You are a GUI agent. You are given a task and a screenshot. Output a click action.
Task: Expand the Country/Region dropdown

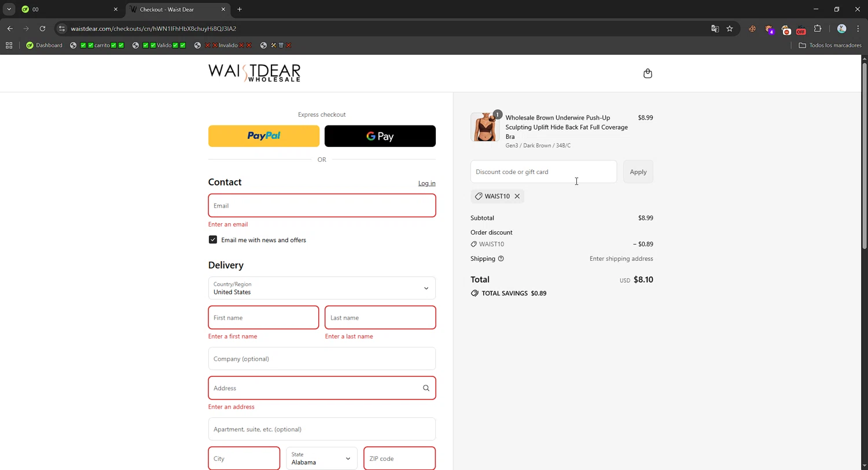coord(322,288)
